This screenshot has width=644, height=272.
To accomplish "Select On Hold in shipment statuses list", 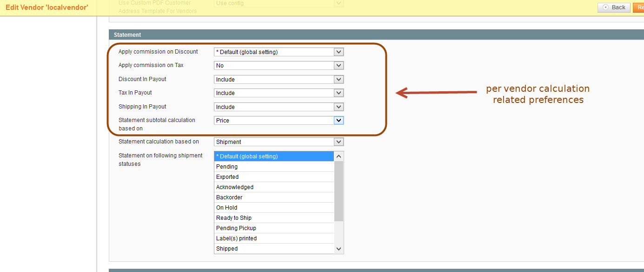I will coord(274,208).
